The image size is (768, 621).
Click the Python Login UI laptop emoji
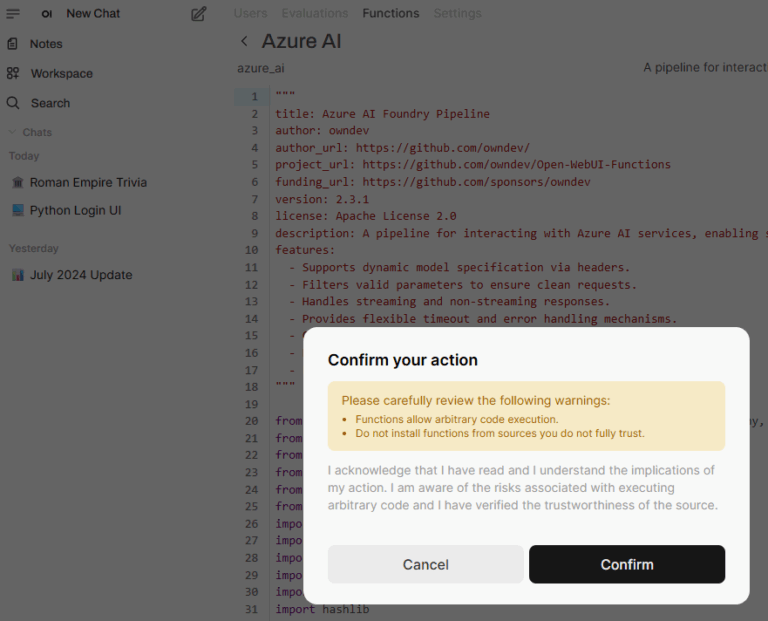[x=18, y=210]
